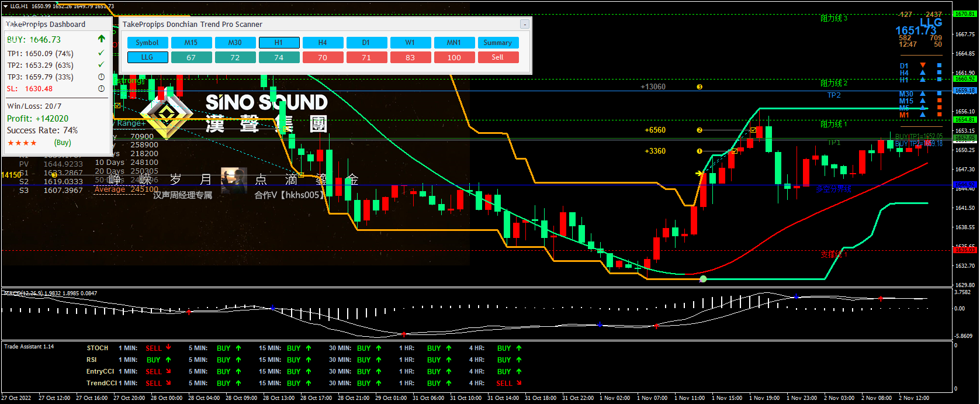The width and height of the screenshot is (980, 404).
Task: Click the M15 blue up-triangle trend icon
Action: coord(923,101)
